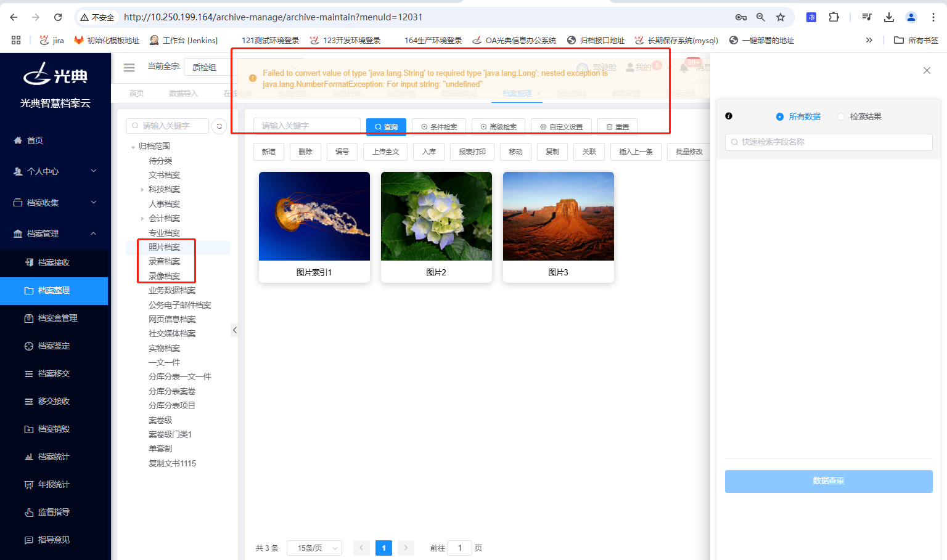
Task: Open the browser downloads icon
Action: coord(889,17)
